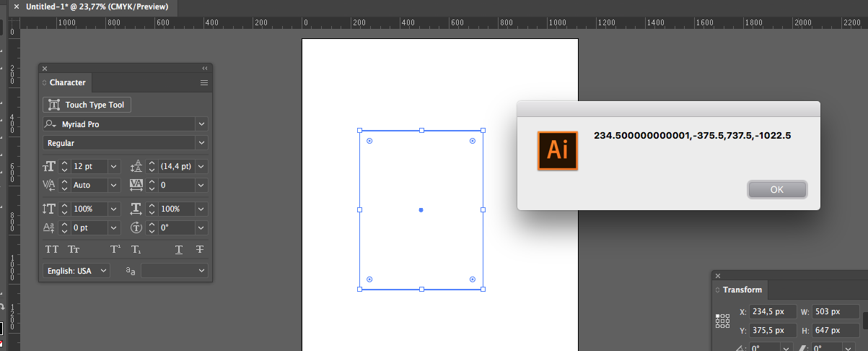
Task: Click OK in the Ai alert dialog
Action: click(x=777, y=189)
